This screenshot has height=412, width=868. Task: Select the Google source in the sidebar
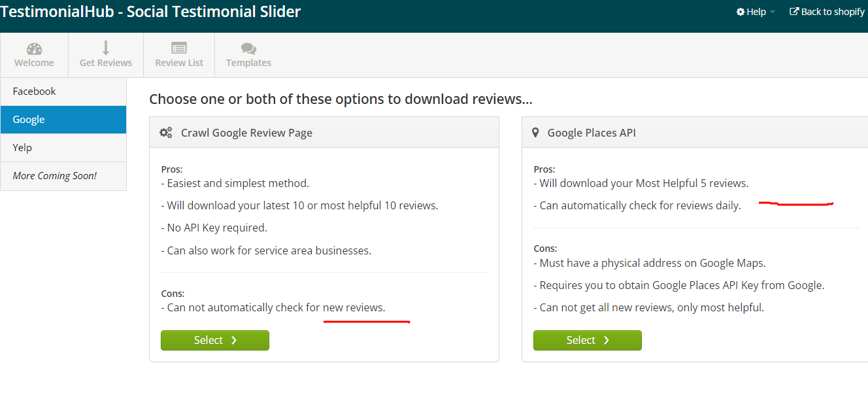pos(63,120)
